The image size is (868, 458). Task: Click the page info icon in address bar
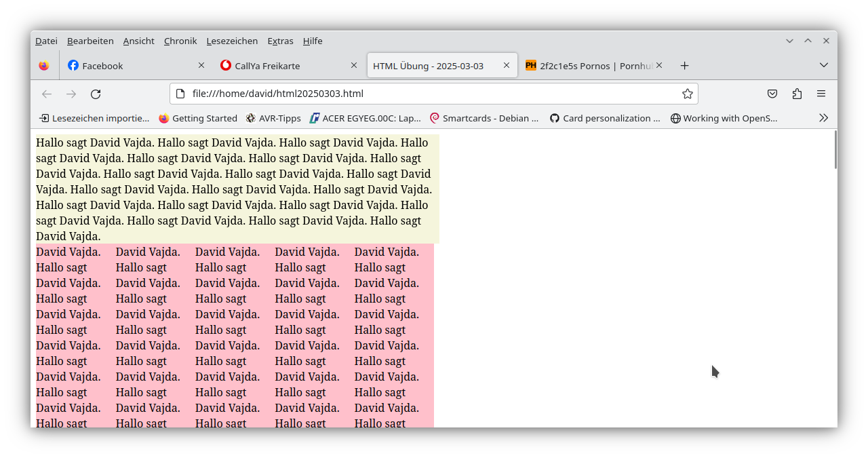(180, 94)
